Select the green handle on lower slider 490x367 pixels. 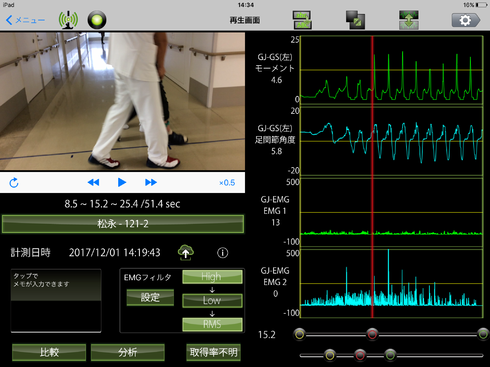click(390, 355)
